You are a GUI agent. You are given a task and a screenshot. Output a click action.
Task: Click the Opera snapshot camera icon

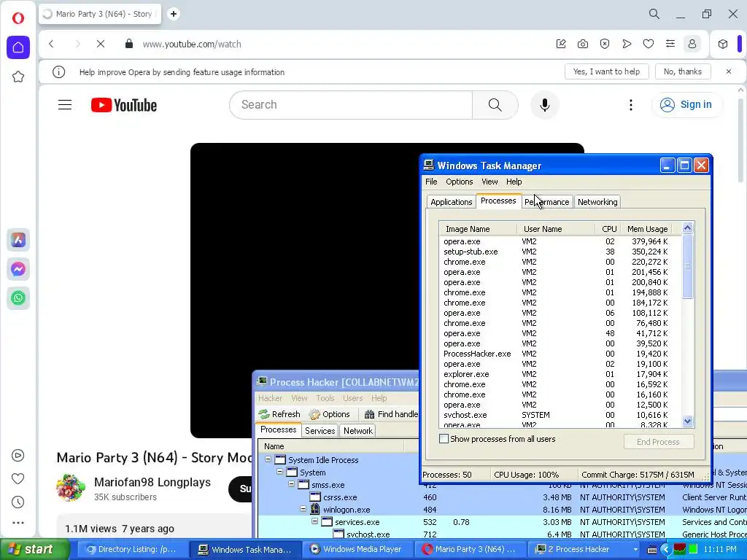583,44
